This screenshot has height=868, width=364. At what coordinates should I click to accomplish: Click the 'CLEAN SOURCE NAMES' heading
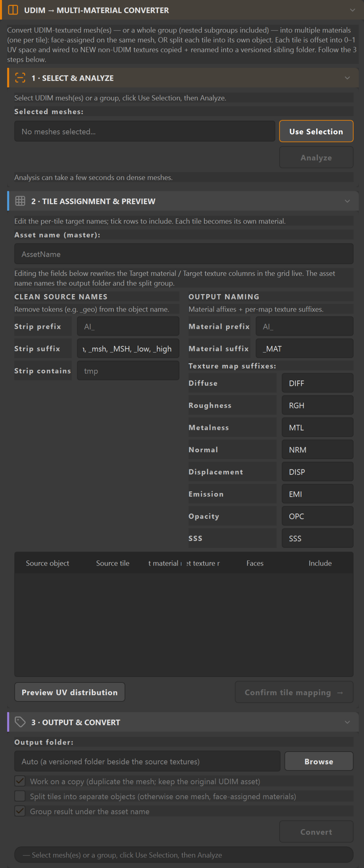pyautogui.click(x=61, y=296)
